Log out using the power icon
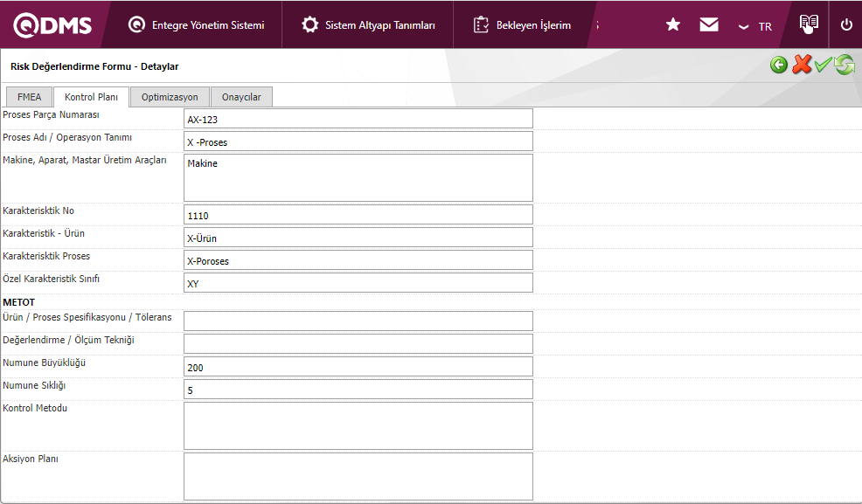 (x=845, y=25)
